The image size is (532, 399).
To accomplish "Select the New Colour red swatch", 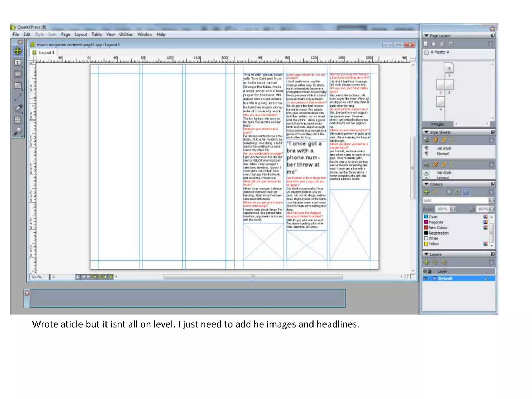I will click(426, 228).
